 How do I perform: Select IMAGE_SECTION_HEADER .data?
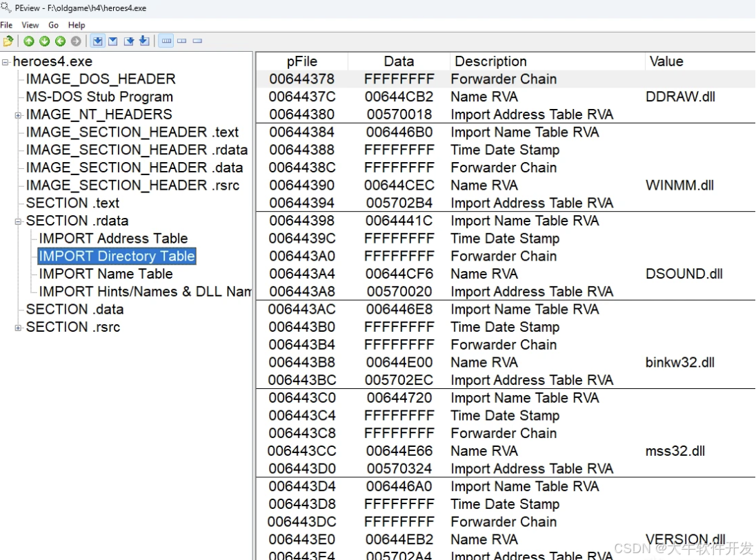point(135,167)
